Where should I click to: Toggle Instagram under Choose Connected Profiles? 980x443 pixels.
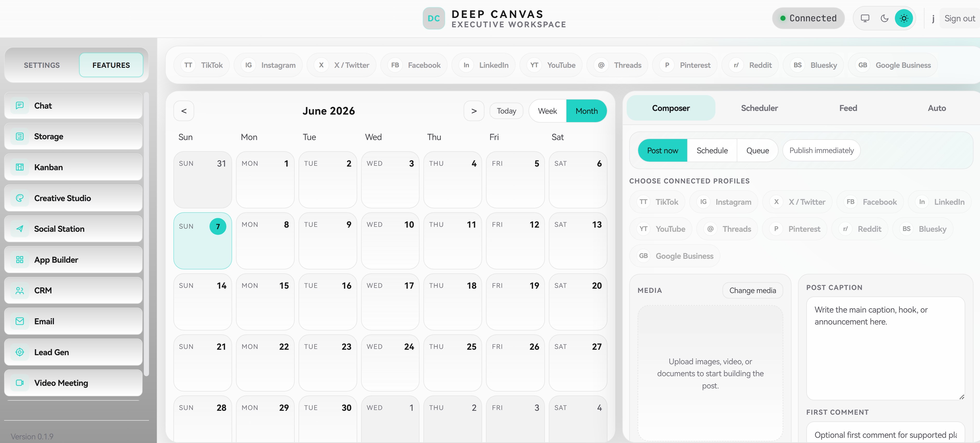pos(724,202)
